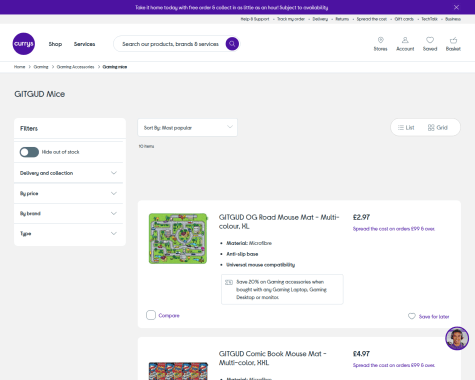Click Anti-slip base bullet text
The image size is (475, 380).
coord(242,254)
